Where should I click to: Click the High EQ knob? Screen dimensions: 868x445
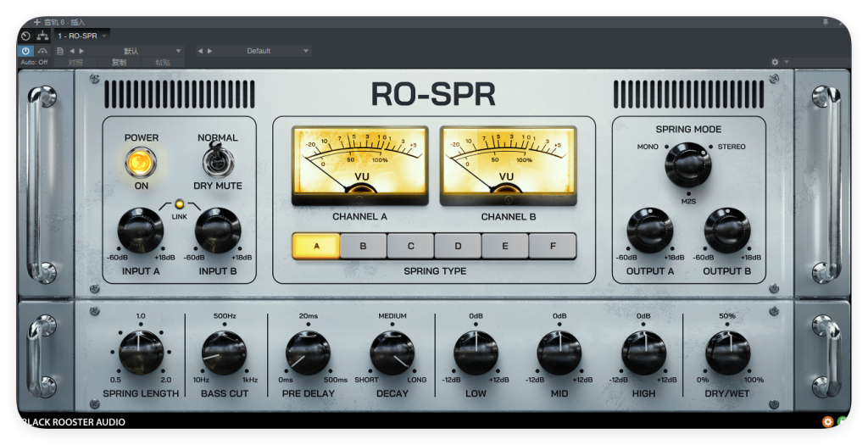click(643, 353)
